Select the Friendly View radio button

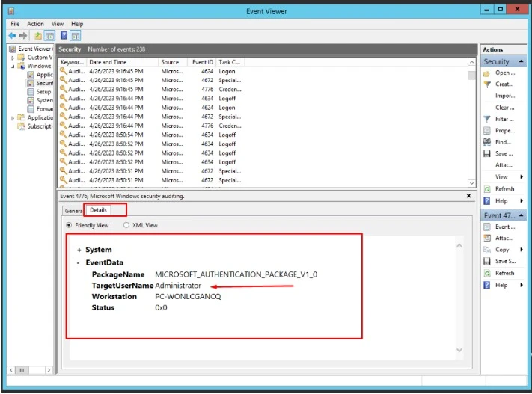70,225
